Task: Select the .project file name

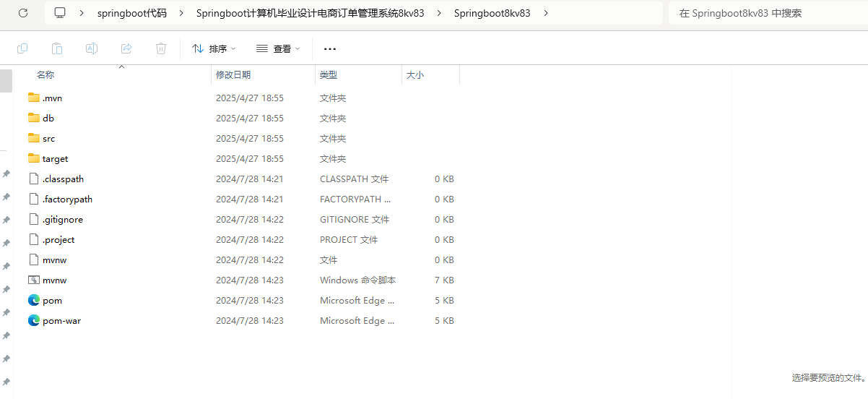Action: (58, 239)
